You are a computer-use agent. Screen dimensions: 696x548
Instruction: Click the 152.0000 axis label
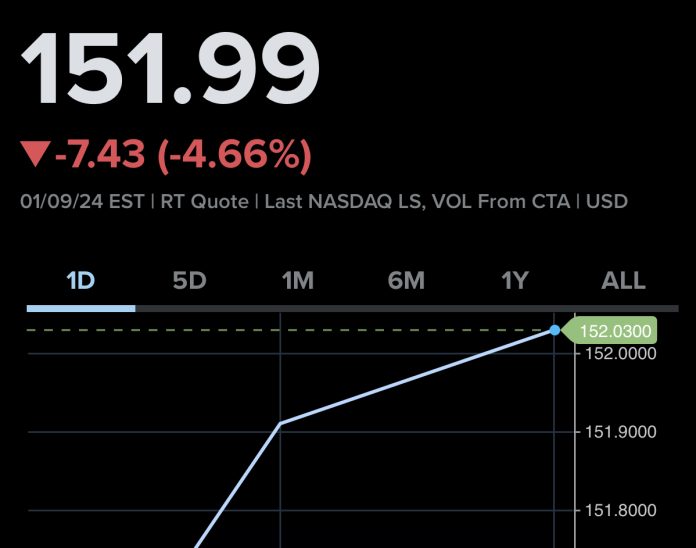pos(620,353)
